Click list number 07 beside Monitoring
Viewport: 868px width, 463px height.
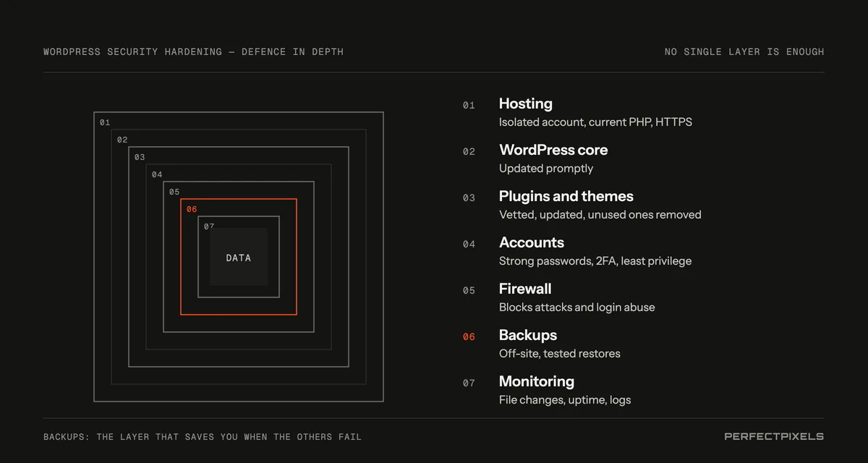pos(469,383)
